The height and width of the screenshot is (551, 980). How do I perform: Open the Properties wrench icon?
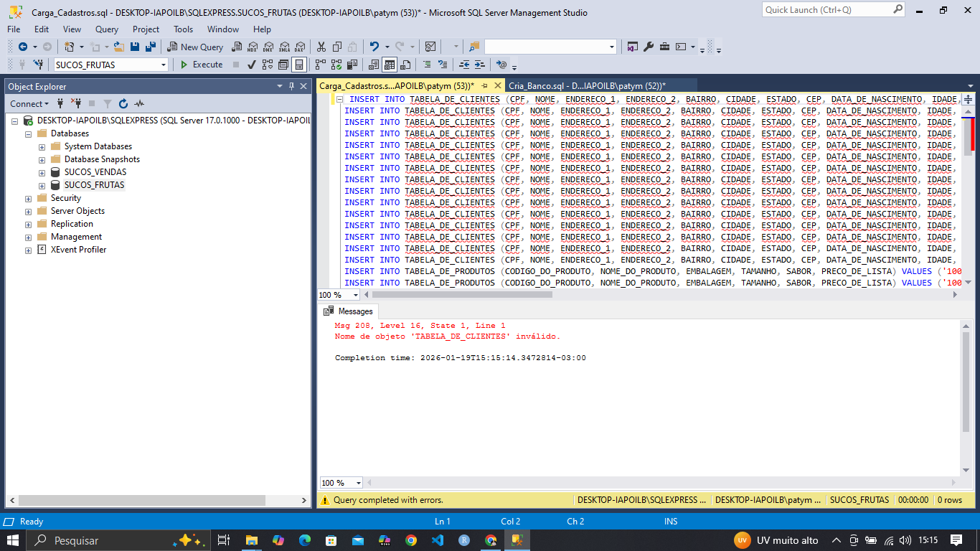[649, 47]
